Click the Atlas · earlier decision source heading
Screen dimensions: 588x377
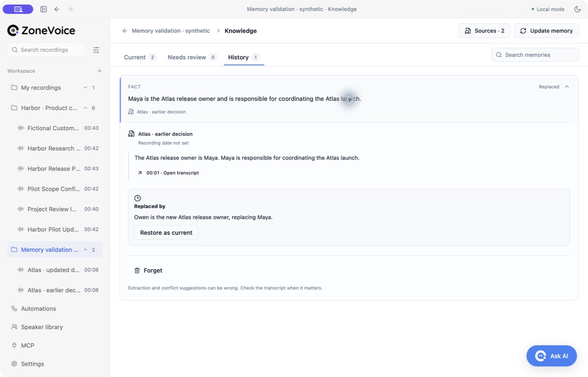point(165,134)
